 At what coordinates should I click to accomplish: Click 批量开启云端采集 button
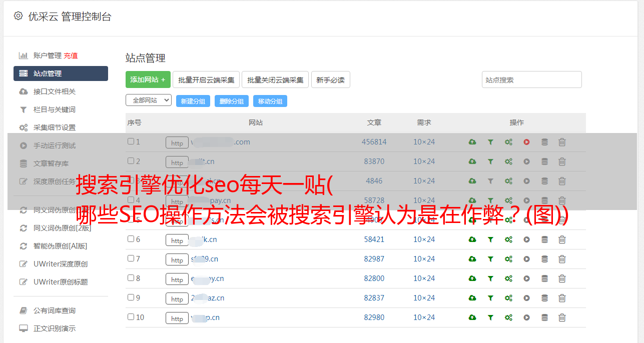point(206,79)
